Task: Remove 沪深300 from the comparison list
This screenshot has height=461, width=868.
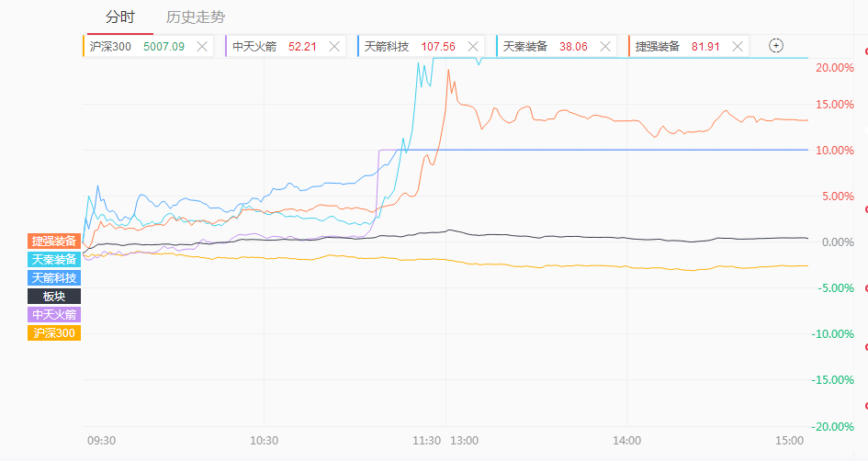Action: (x=202, y=47)
